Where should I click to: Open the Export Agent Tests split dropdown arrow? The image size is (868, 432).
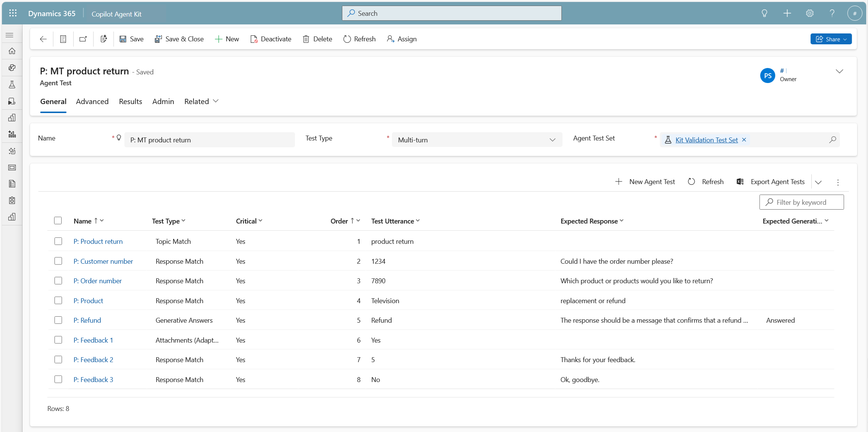click(x=818, y=182)
